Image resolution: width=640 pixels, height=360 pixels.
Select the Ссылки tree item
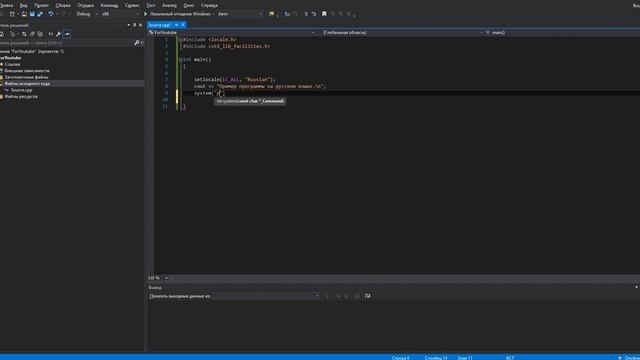click(12, 64)
